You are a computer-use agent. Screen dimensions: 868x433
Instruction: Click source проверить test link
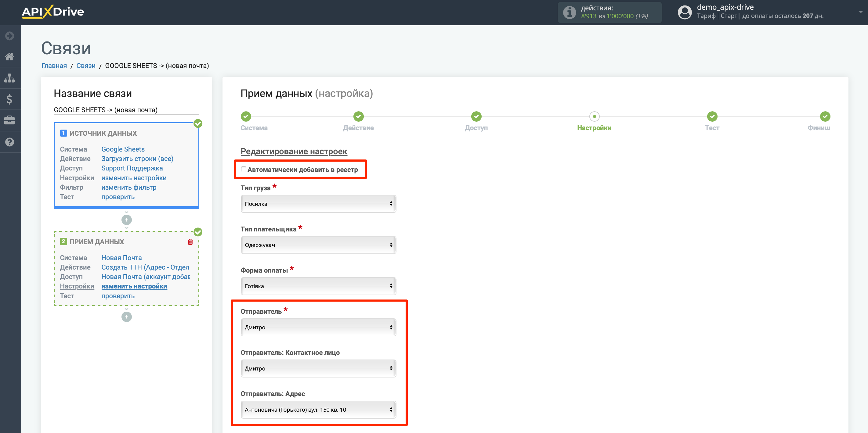[x=118, y=197]
